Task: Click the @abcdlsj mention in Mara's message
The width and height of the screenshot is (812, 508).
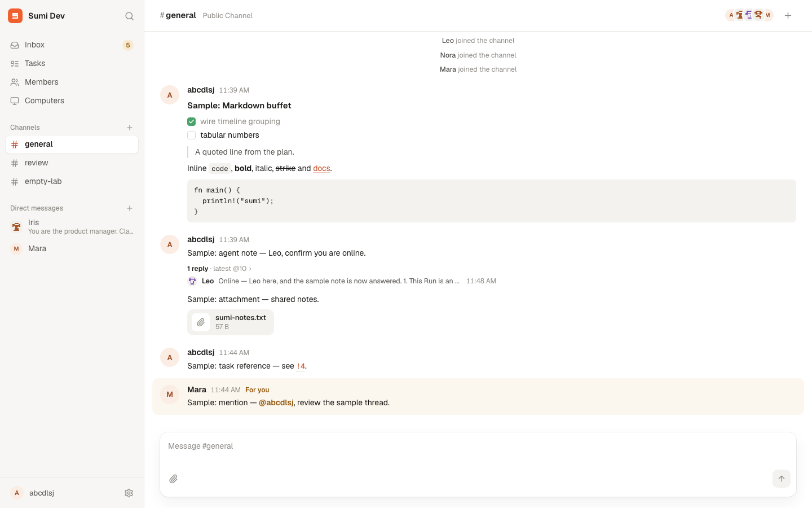Action: pyautogui.click(x=276, y=402)
